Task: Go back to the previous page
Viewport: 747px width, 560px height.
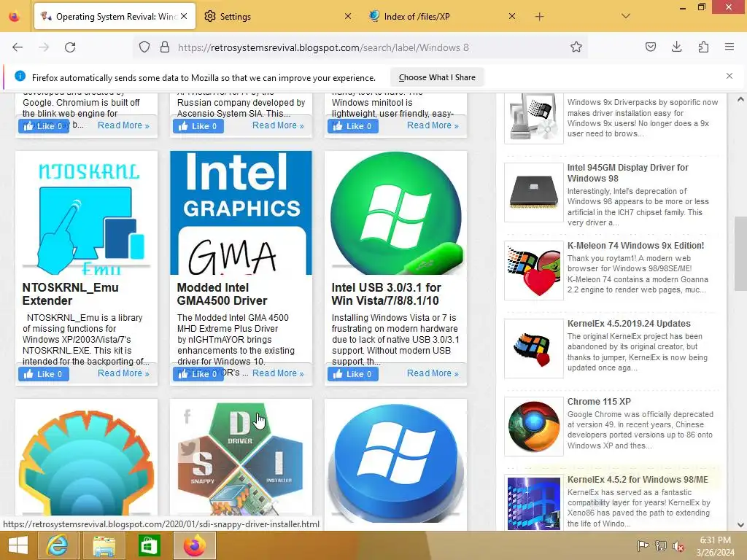Action: [18, 47]
